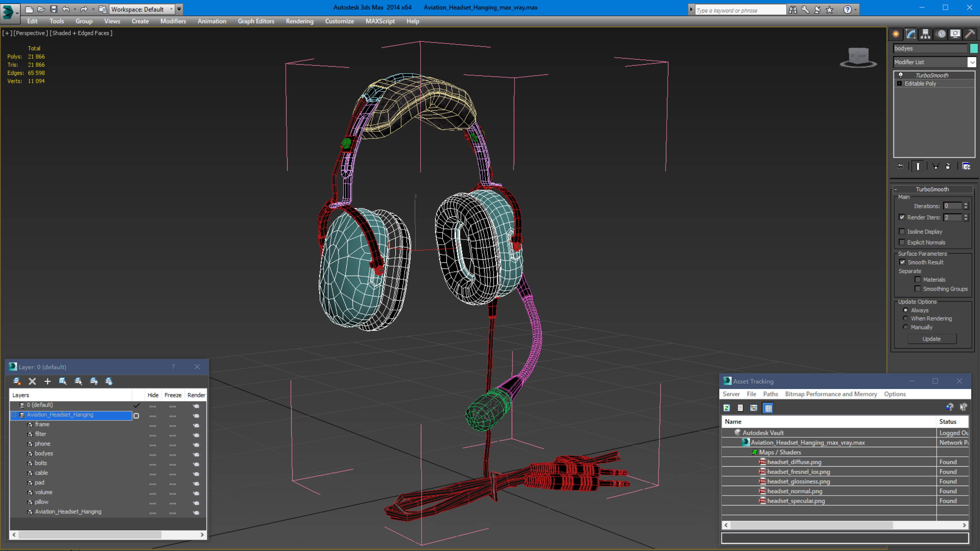Click the Save File floppy disk icon
980x551 pixels.
point(54,9)
